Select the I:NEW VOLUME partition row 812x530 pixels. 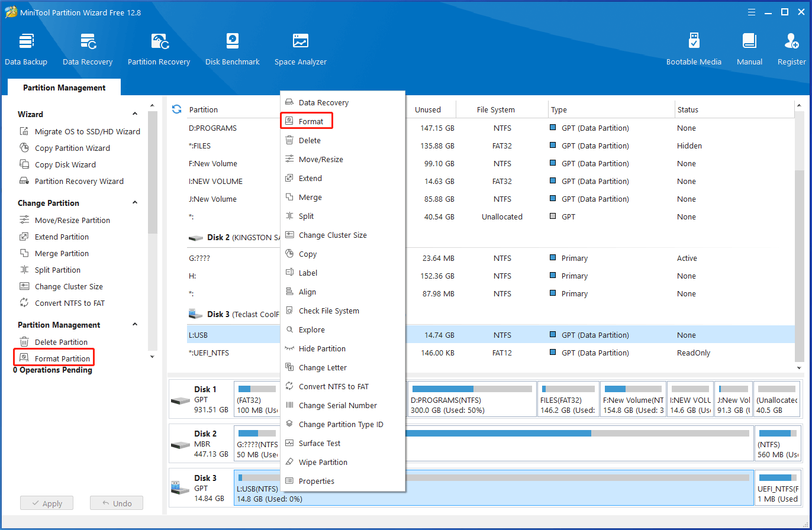pos(491,181)
